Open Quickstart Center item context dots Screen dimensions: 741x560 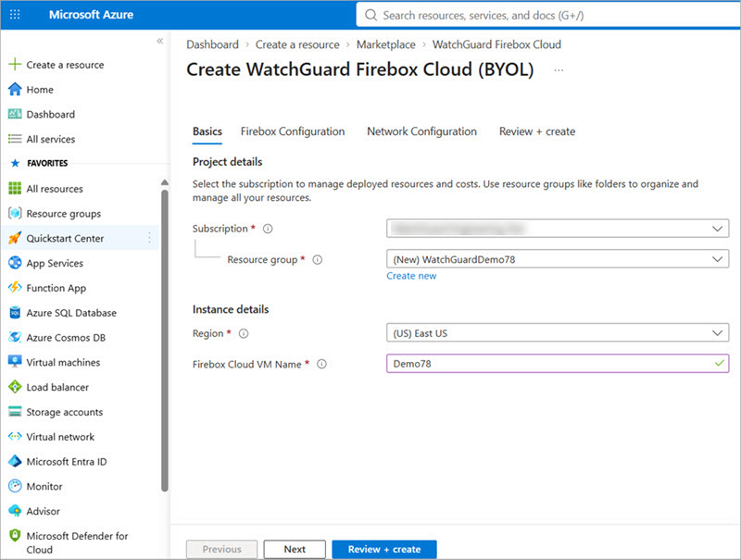click(150, 238)
